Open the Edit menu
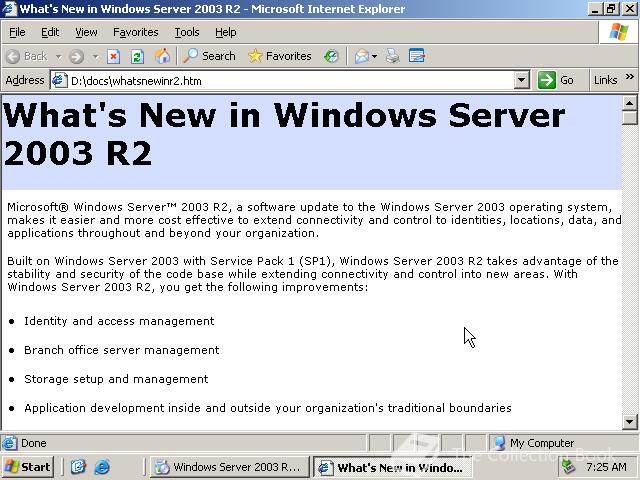640x480 pixels. tap(50, 32)
